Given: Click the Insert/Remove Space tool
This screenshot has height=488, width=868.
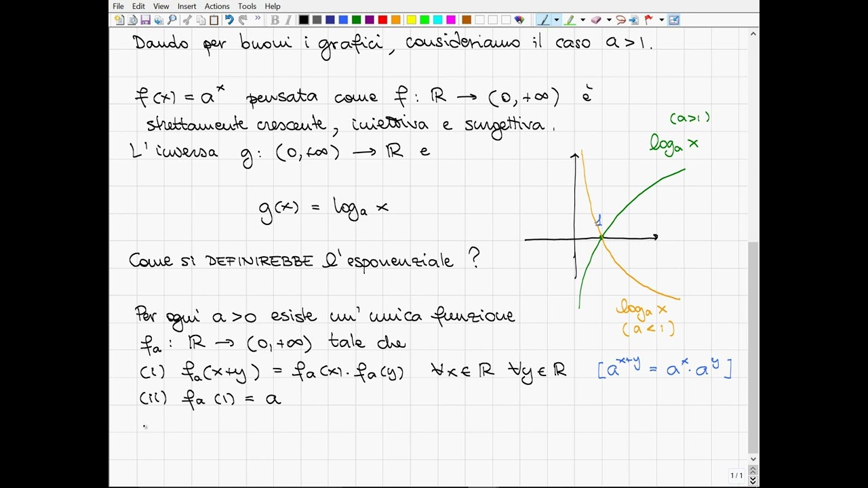Looking at the screenshot, I should pos(634,20).
